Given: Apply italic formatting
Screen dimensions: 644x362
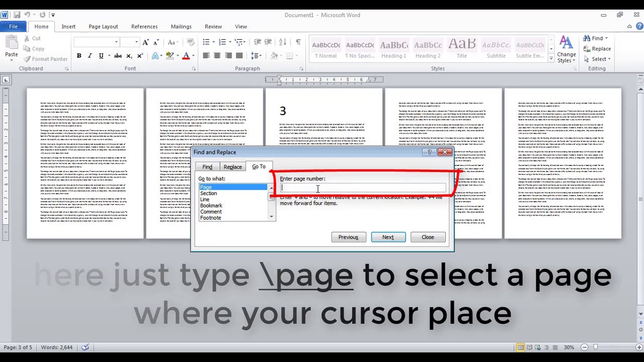Looking at the screenshot, I should [x=90, y=56].
